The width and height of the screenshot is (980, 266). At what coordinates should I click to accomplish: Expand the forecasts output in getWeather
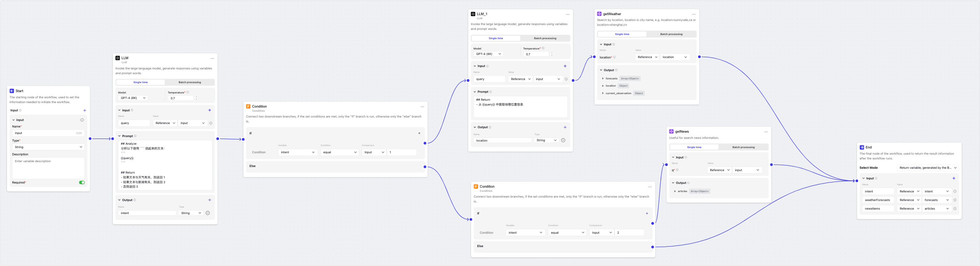(x=603, y=79)
